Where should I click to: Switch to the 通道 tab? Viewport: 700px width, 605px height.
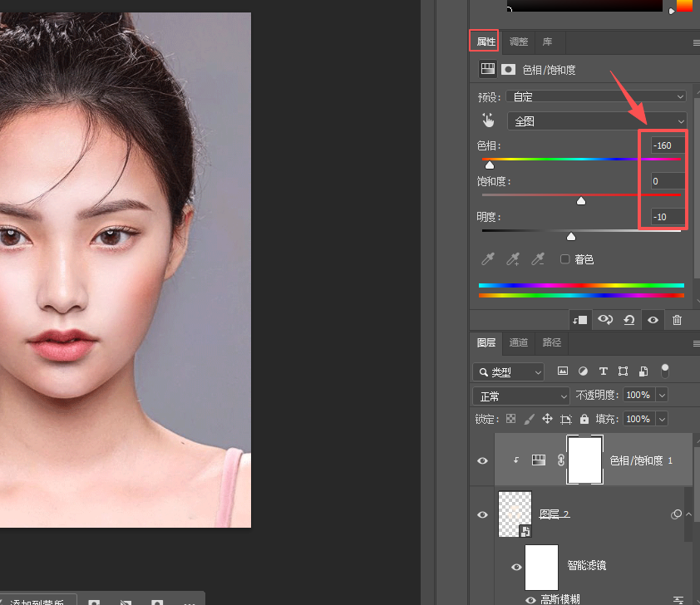click(x=518, y=342)
